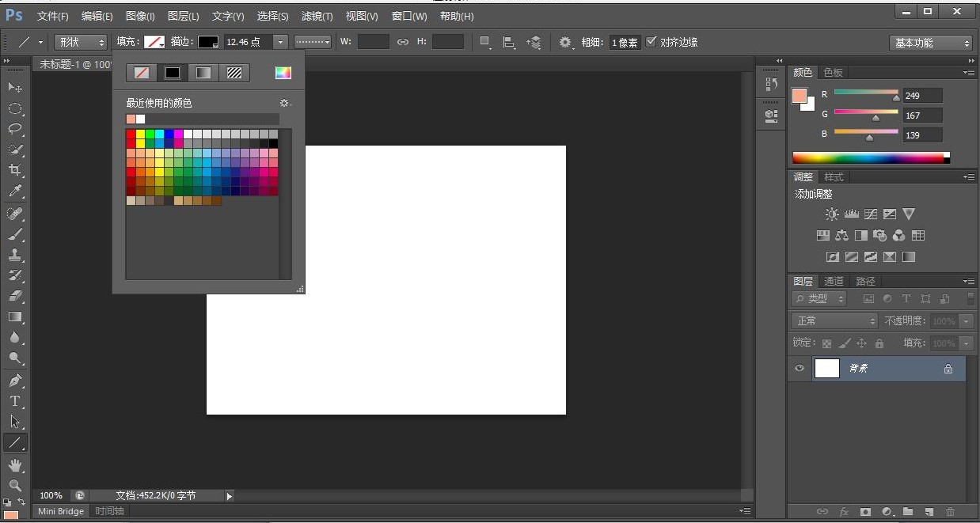Open the 文件(F) menu
980x523 pixels.
click(53, 16)
